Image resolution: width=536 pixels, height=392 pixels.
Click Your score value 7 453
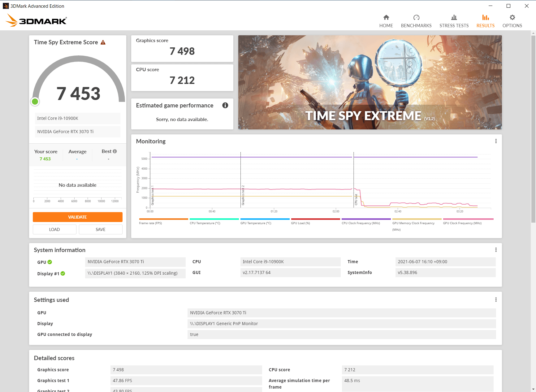[x=45, y=159]
